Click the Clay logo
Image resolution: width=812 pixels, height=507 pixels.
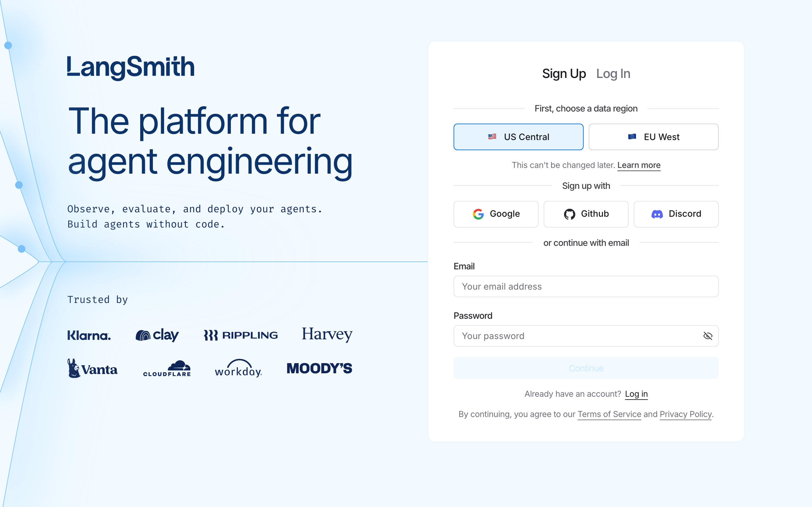[x=157, y=335]
